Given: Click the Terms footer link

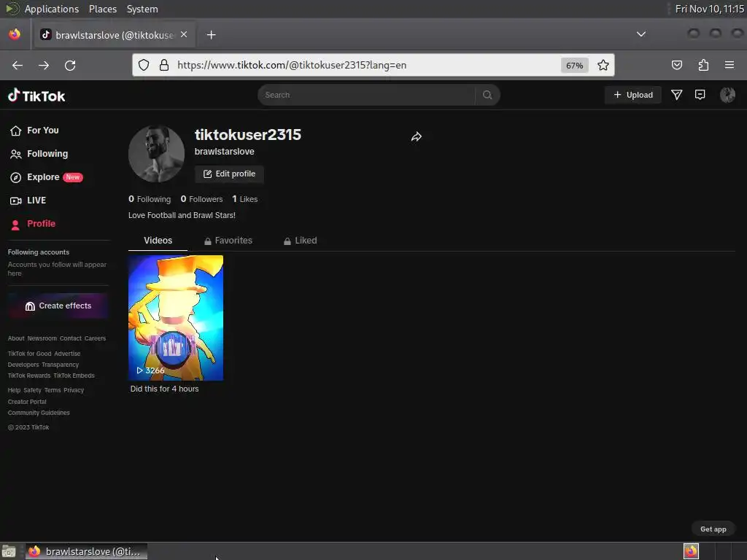Looking at the screenshot, I should 53,390.
